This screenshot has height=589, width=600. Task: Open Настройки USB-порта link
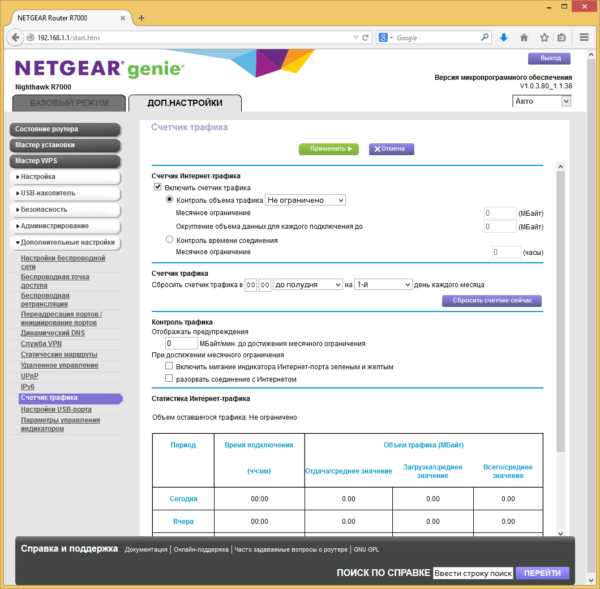pyautogui.click(x=56, y=410)
